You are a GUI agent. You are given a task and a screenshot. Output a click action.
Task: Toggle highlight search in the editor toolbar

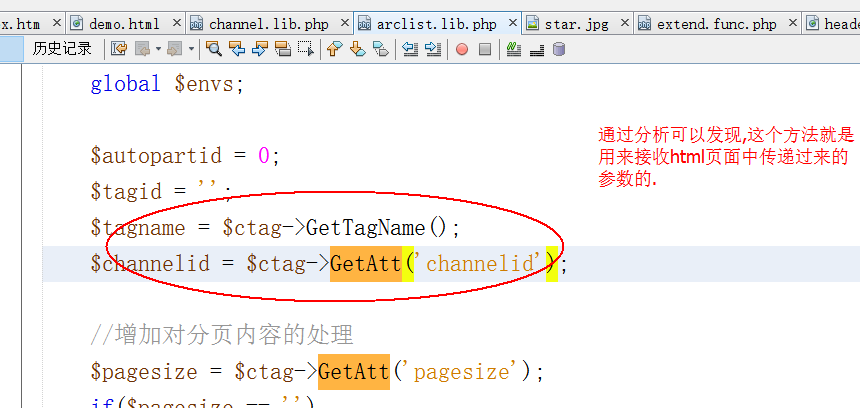[x=283, y=48]
